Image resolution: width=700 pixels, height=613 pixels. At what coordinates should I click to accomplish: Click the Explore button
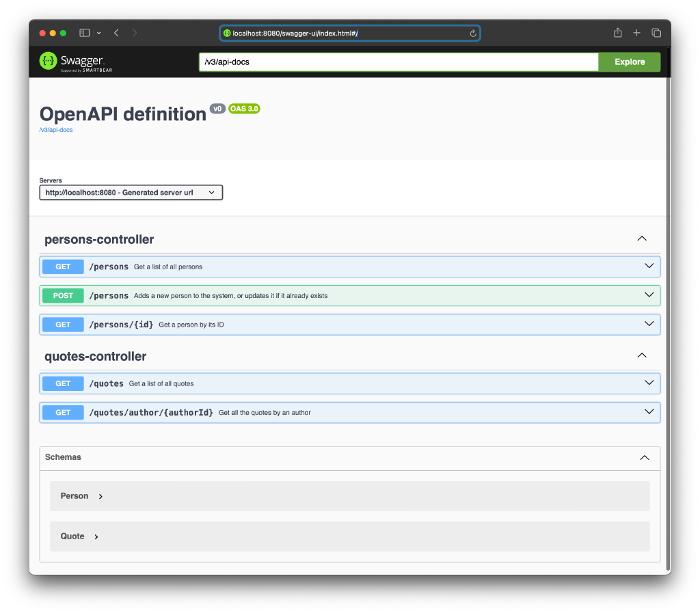628,62
